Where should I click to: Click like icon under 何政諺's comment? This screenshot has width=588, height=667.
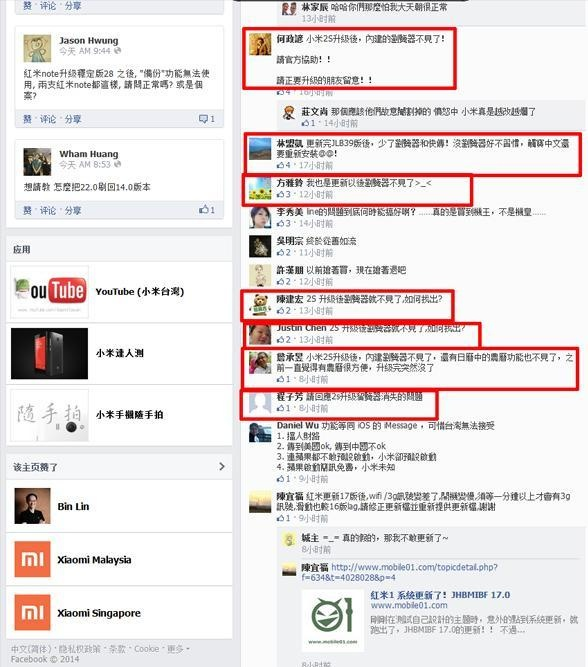click(x=280, y=92)
